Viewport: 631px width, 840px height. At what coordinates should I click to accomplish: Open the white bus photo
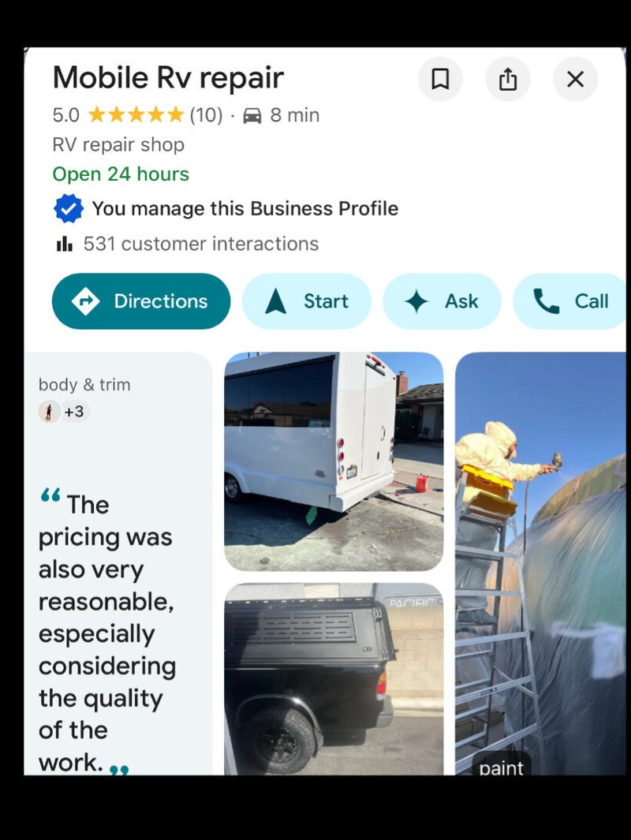pyautogui.click(x=334, y=461)
